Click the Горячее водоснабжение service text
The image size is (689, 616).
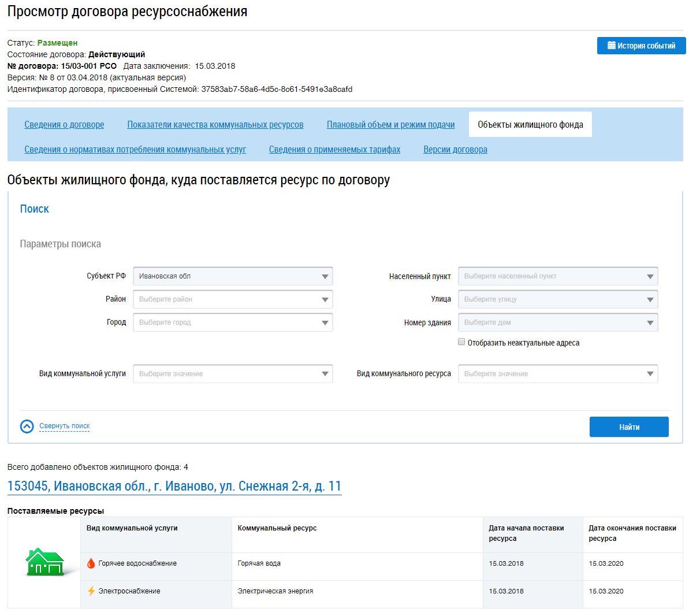point(137,563)
